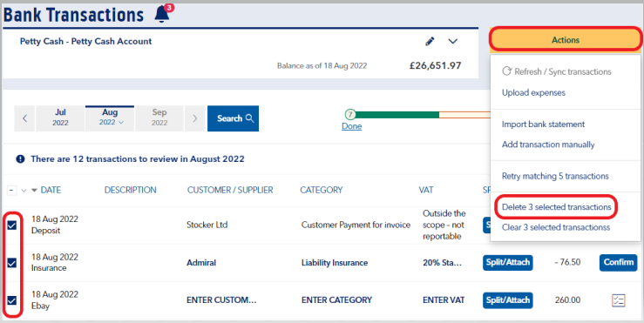The image size is (644, 323).
Task: Go to next month with right arrow
Action: (x=194, y=118)
